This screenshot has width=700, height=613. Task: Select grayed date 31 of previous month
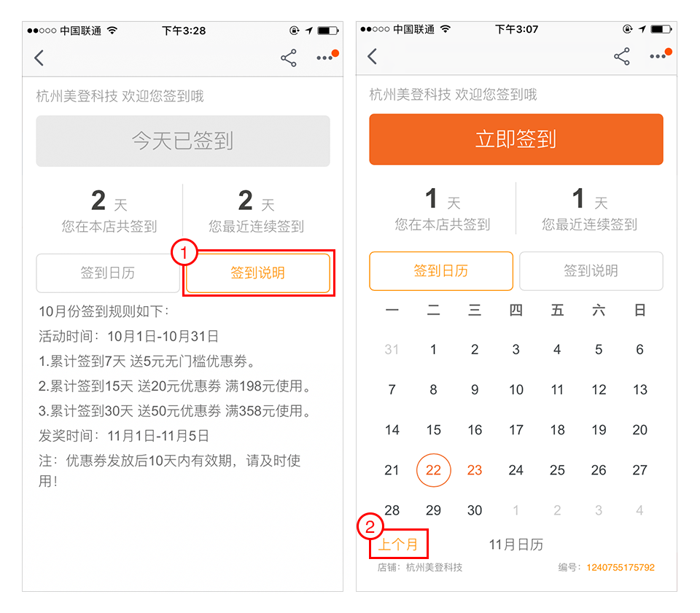[x=392, y=349]
